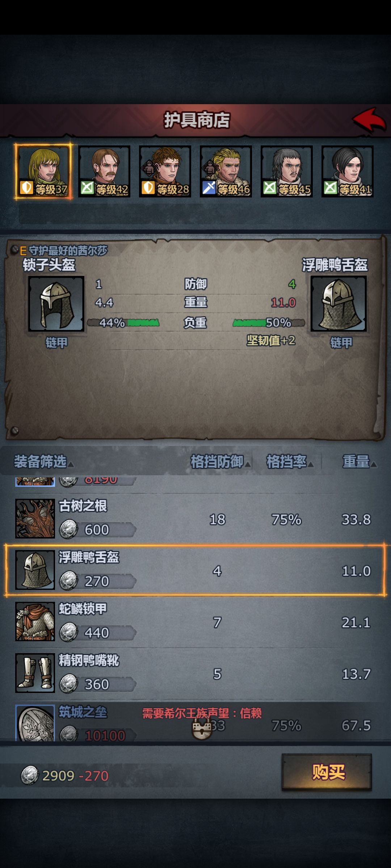Click the red back arrow icon
This screenshot has width=391, height=868.
pyautogui.click(x=369, y=120)
